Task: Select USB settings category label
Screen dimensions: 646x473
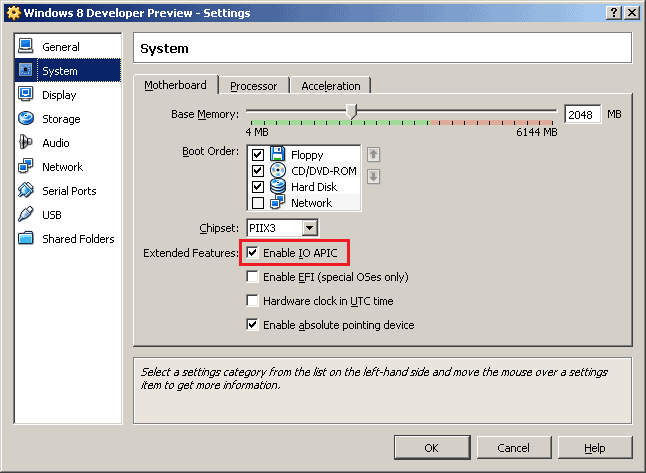Action: point(52,215)
